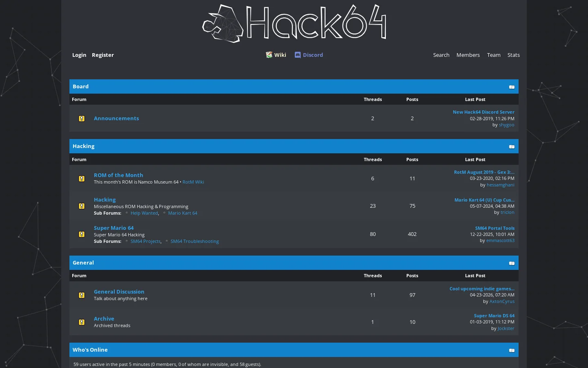Collapse the Hacking category

coord(512,147)
